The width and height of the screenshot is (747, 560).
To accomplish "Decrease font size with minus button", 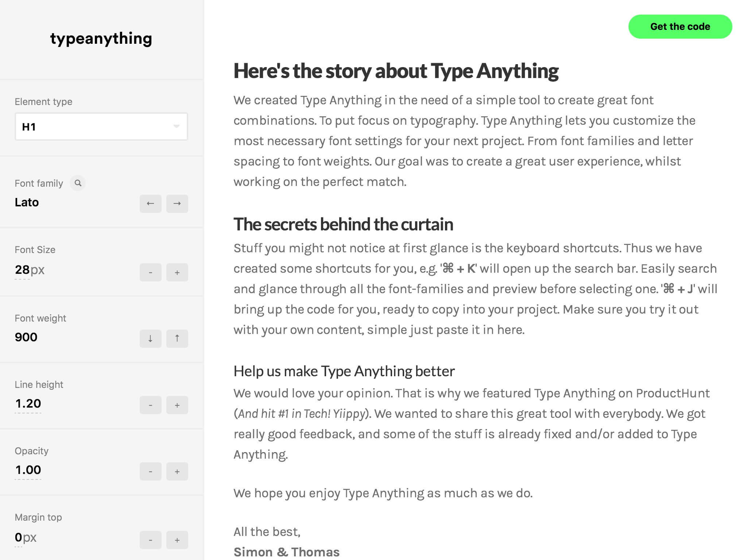I will click(150, 272).
